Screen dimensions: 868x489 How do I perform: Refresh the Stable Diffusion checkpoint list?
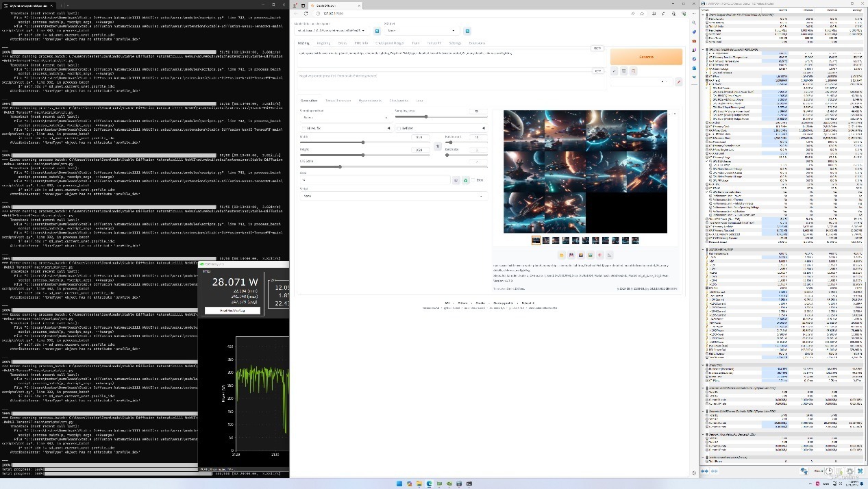[x=377, y=31]
